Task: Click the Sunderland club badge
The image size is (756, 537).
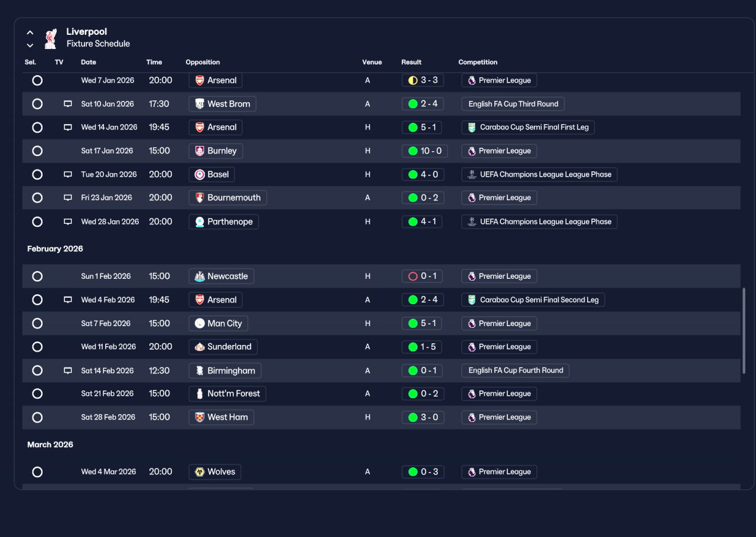Action: tap(200, 347)
